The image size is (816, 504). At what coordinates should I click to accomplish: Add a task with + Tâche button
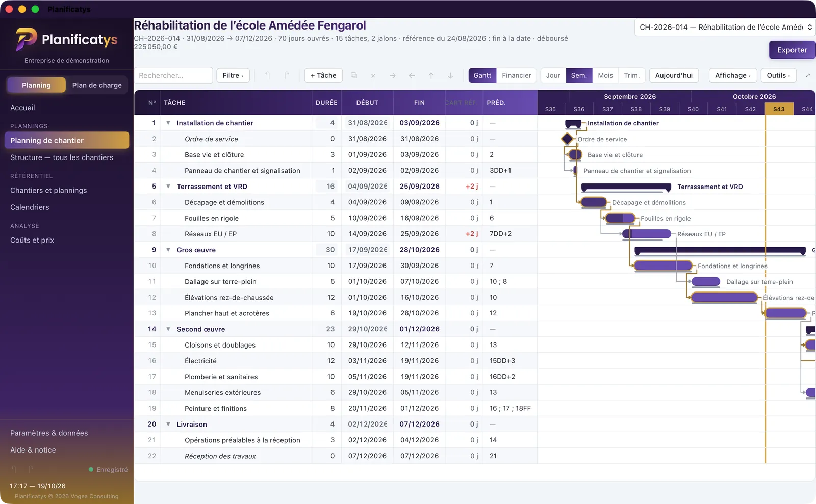point(323,75)
